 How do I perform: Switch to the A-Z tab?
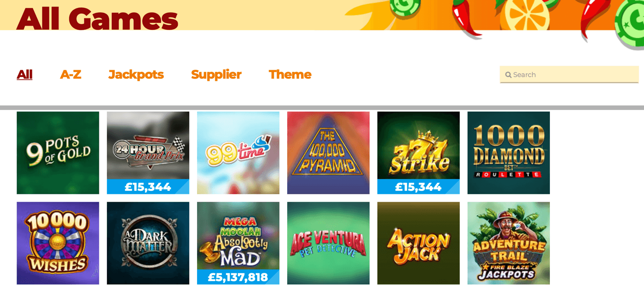click(x=70, y=75)
